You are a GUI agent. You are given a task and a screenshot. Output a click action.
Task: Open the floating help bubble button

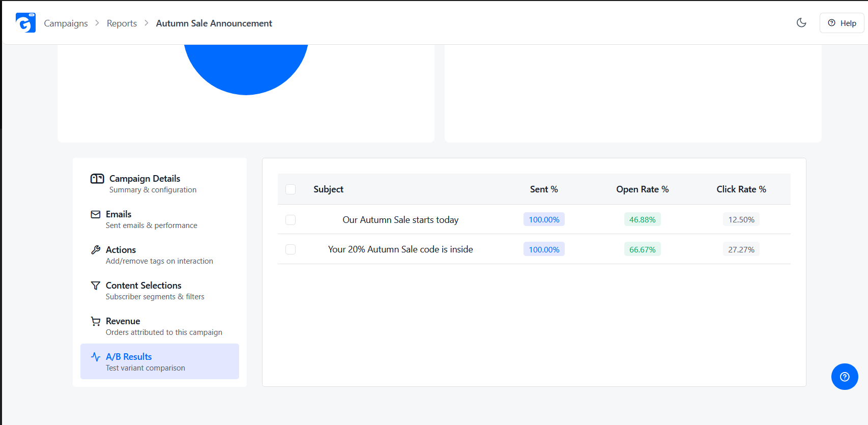(845, 377)
